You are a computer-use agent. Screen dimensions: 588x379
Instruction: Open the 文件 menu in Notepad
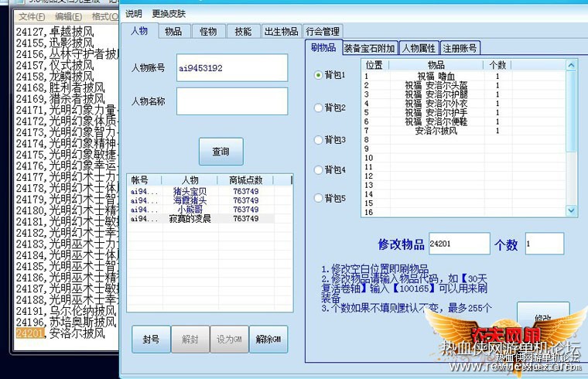pyautogui.click(x=32, y=16)
